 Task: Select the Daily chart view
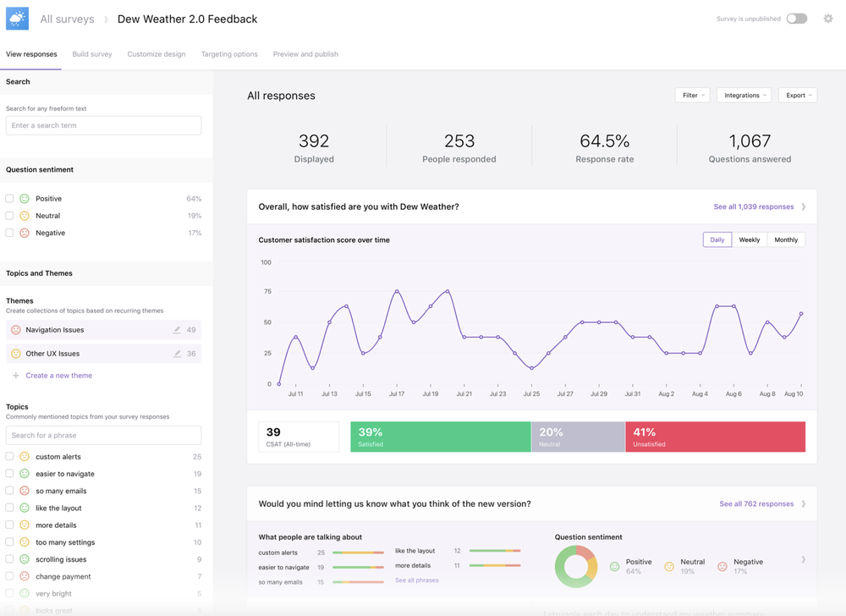tap(717, 240)
